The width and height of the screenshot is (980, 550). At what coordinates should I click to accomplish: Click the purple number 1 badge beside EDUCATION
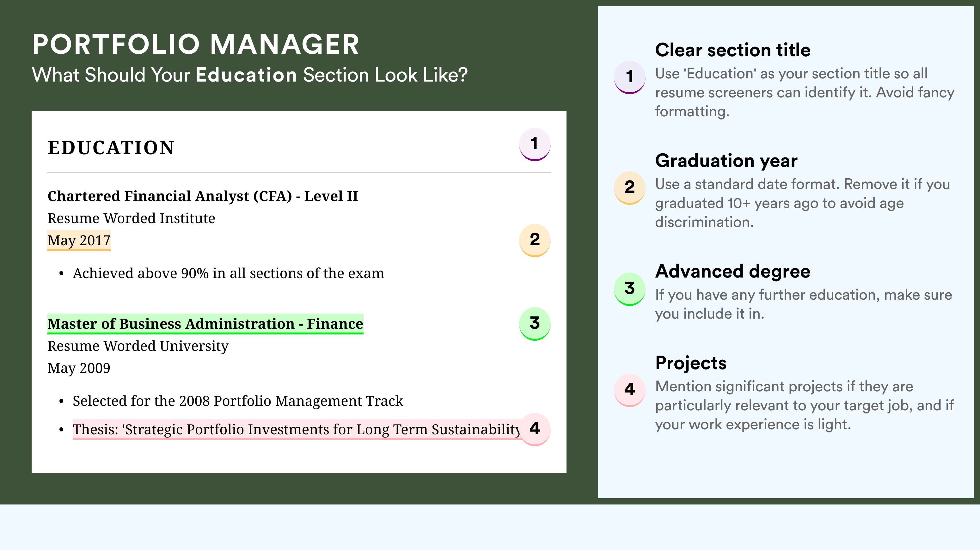[x=535, y=144]
